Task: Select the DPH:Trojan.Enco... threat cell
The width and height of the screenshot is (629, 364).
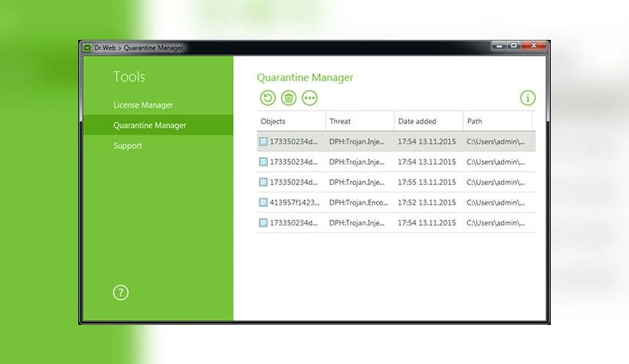Action: click(x=359, y=202)
